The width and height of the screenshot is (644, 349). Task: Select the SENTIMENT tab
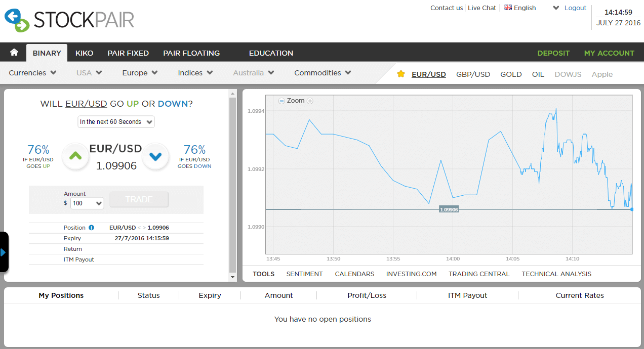point(304,274)
